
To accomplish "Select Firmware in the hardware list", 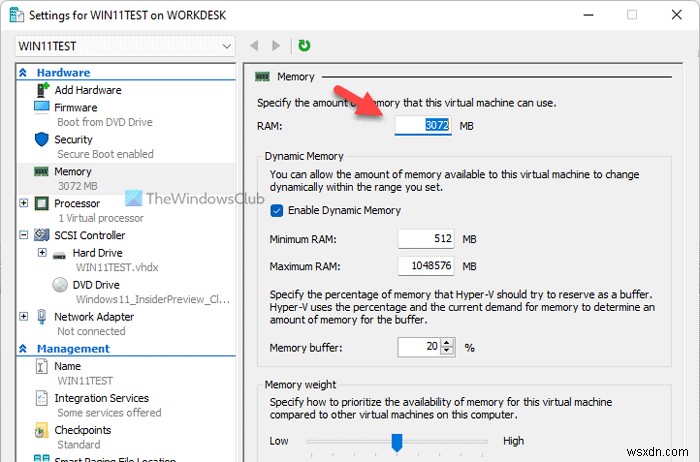I will (75, 108).
